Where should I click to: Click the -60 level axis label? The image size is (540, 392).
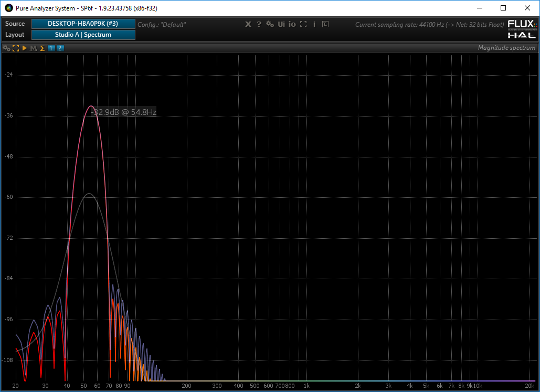8,197
